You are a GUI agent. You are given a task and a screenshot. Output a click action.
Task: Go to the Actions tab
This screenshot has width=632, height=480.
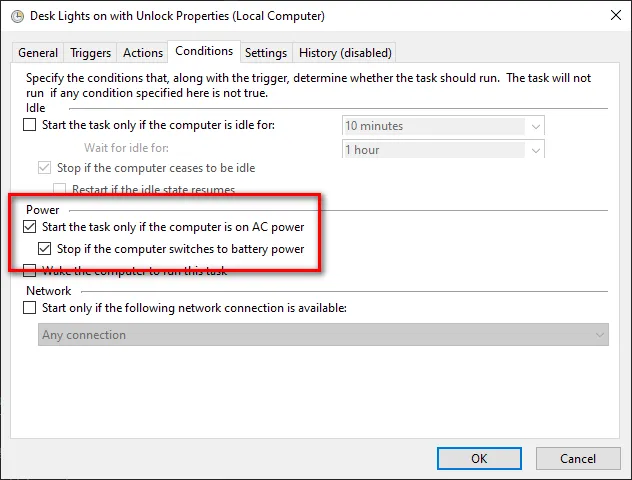(x=143, y=53)
